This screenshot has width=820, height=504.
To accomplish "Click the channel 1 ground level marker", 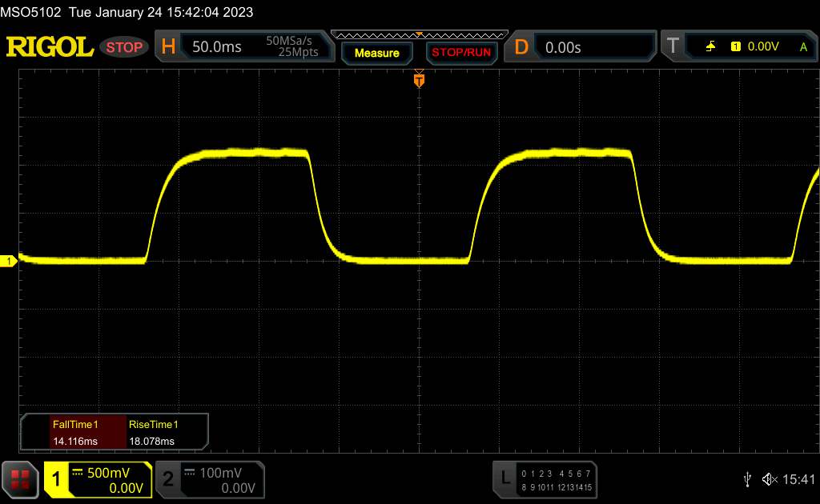I will point(8,261).
